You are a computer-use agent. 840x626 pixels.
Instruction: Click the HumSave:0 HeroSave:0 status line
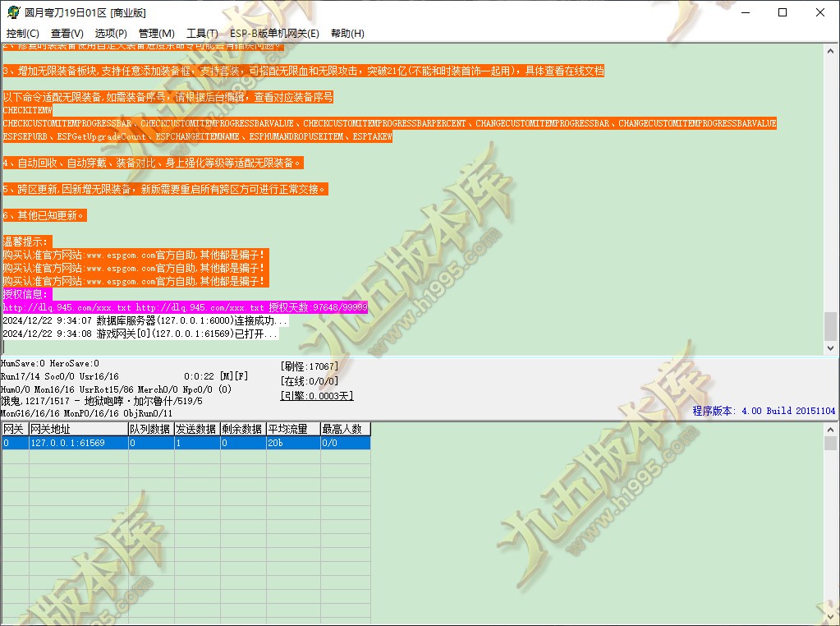[x=50, y=363]
